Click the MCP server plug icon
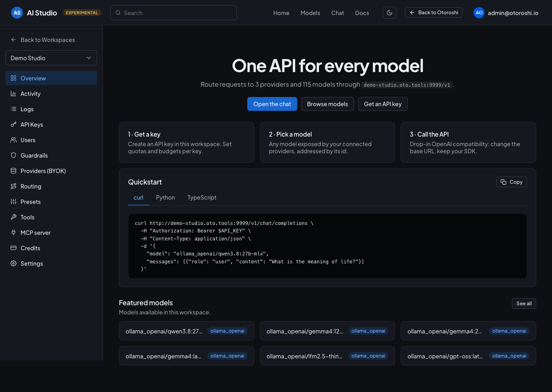 coord(13,232)
